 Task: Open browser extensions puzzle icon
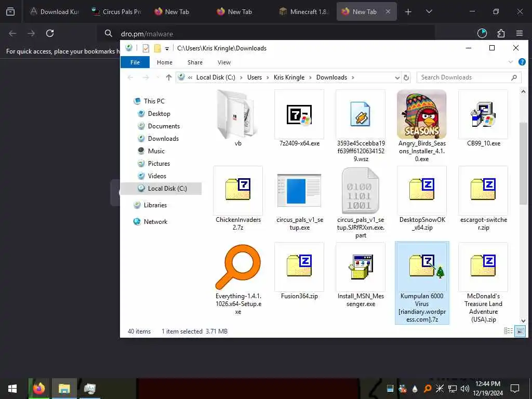pos(501,33)
